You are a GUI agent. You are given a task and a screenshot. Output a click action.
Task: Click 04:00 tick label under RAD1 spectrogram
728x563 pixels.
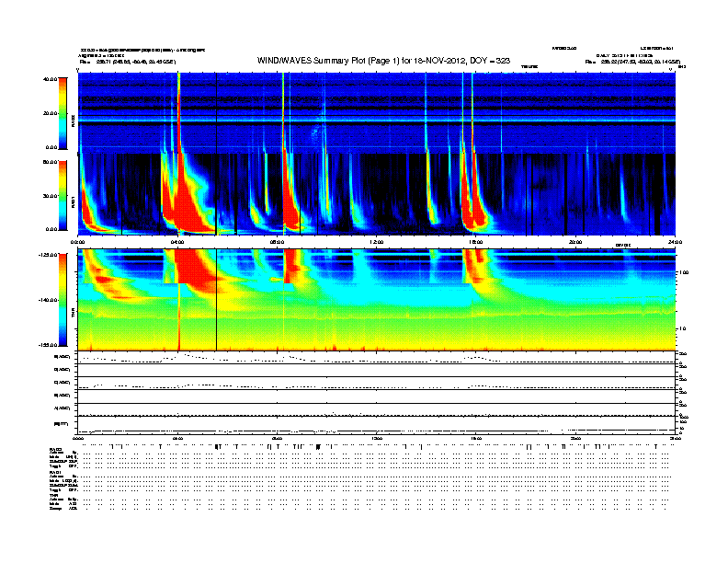point(177,242)
